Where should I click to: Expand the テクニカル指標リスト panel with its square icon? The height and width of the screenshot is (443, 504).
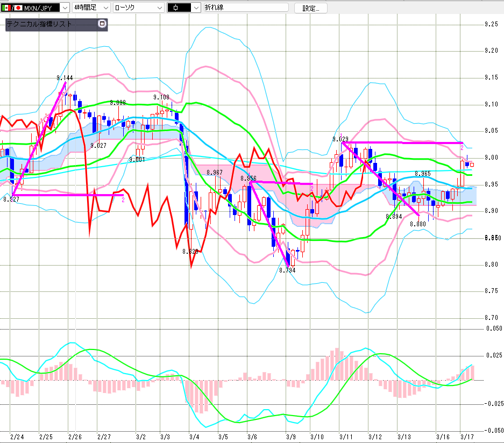click(102, 24)
